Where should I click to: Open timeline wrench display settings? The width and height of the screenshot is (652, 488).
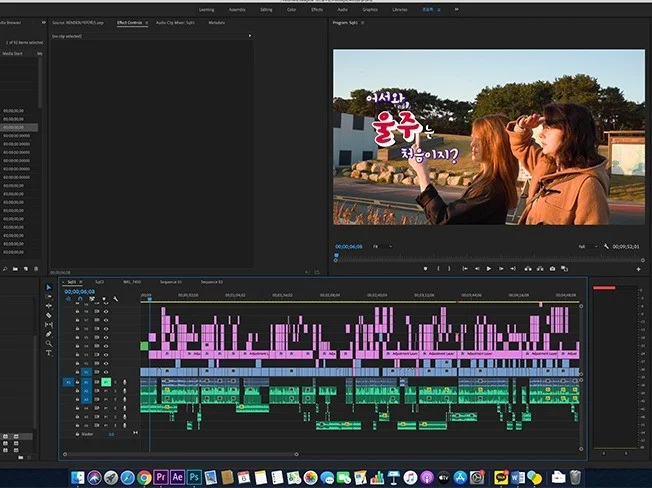116,299
